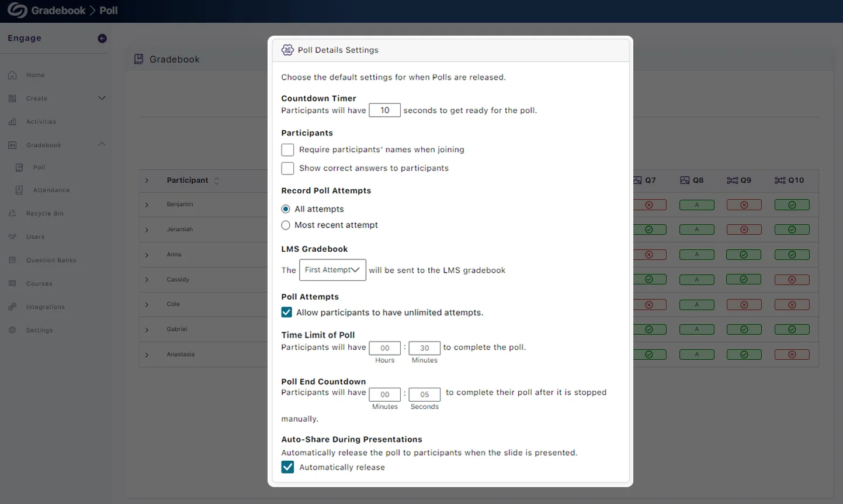Click the Poll breadcrumb in the header

click(109, 11)
